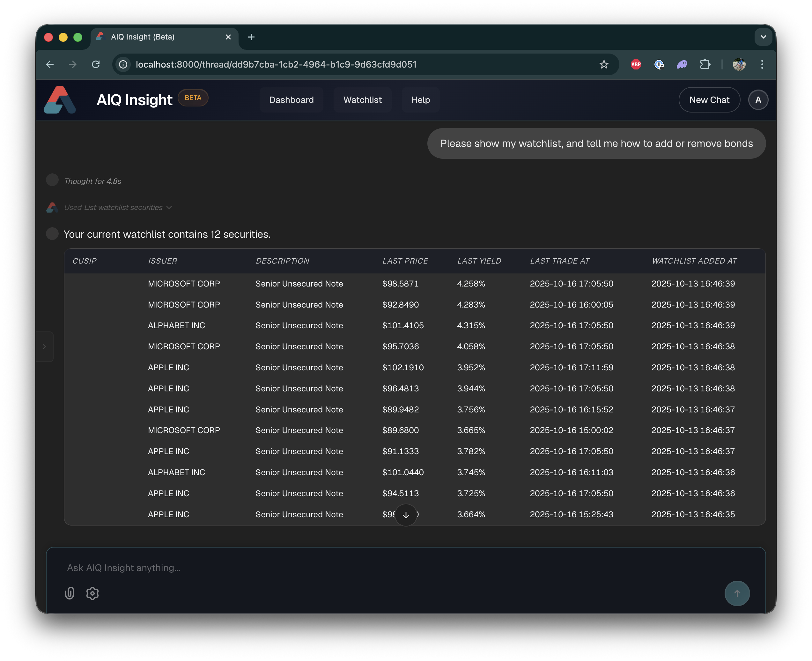Click the BETA badge next to AIQ Insight
This screenshot has width=812, height=661.
193,98
